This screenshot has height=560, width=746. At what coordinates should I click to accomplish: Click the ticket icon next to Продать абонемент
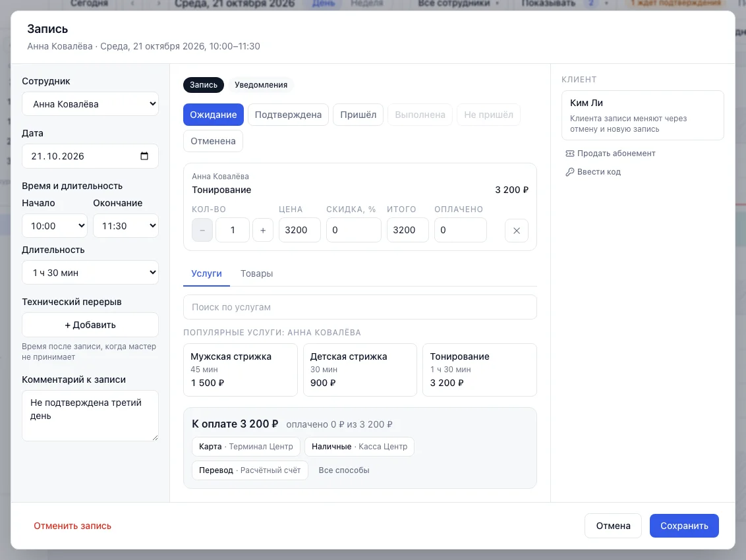point(569,154)
